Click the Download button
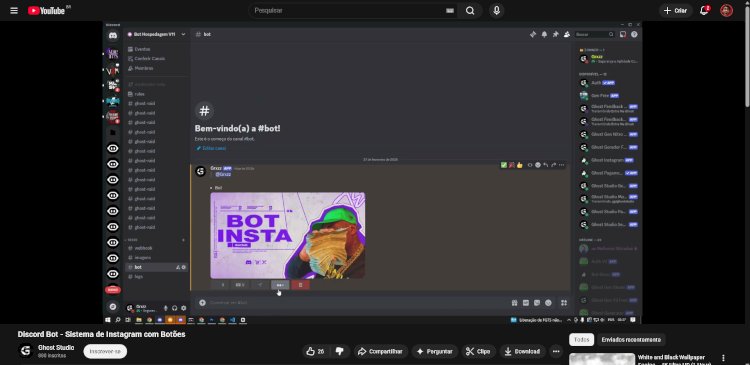The height and width of the screenshot is (365, 750). pyautogui.click(x=522, y=352)
